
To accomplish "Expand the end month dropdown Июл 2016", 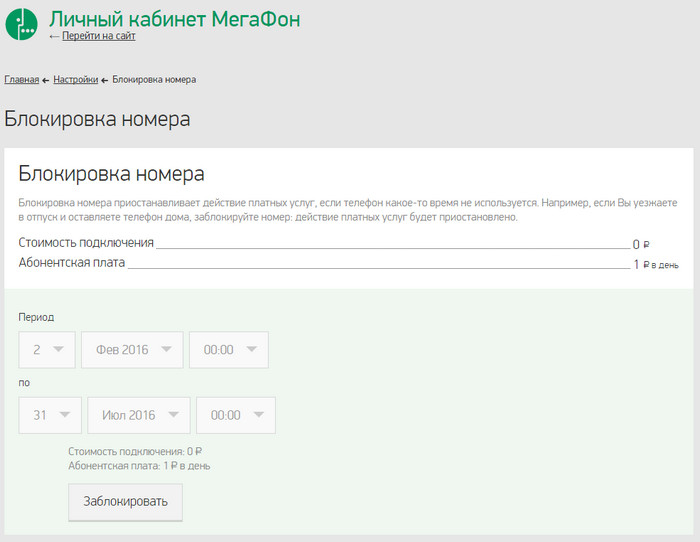I will coord(139,415).
